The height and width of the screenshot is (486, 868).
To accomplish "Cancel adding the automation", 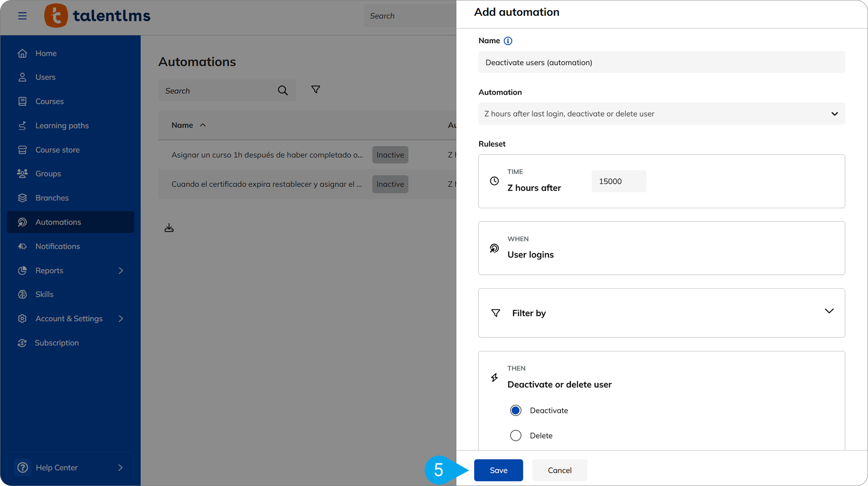I will pyautogui.click(x=559, y=470).
